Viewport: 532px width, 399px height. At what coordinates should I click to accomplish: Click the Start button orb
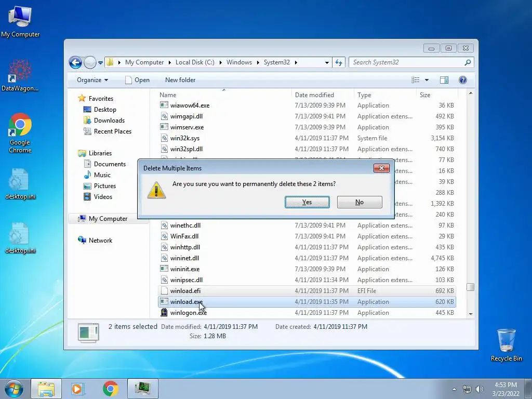[14, 389]
